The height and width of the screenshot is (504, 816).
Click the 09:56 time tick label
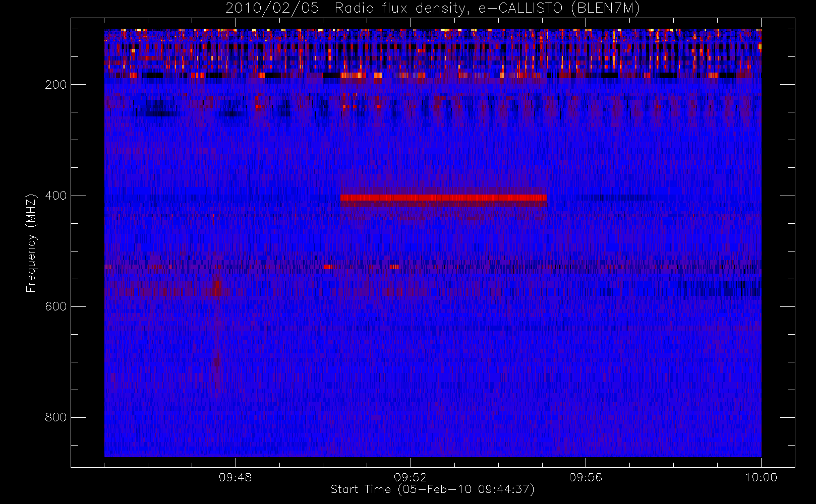586,477
